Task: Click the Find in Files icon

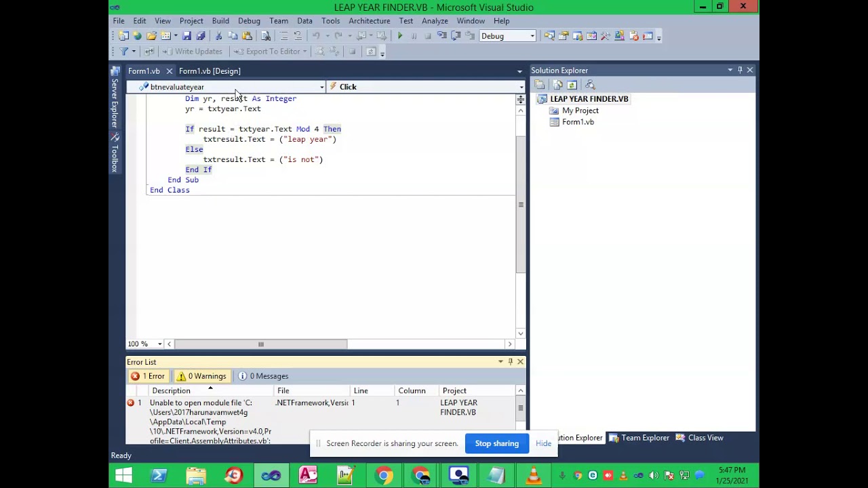Action: (266, 36)
